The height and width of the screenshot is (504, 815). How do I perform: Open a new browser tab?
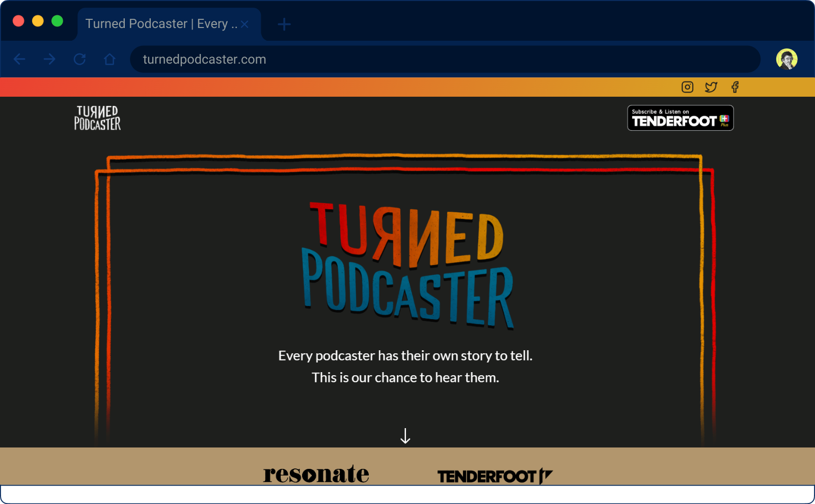pos(284,24)
